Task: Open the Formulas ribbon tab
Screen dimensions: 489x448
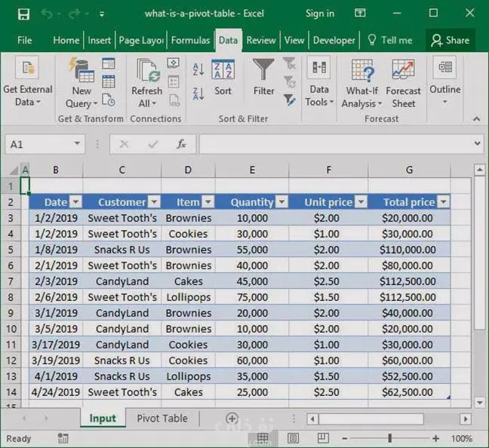Action: tap(190, 40)
